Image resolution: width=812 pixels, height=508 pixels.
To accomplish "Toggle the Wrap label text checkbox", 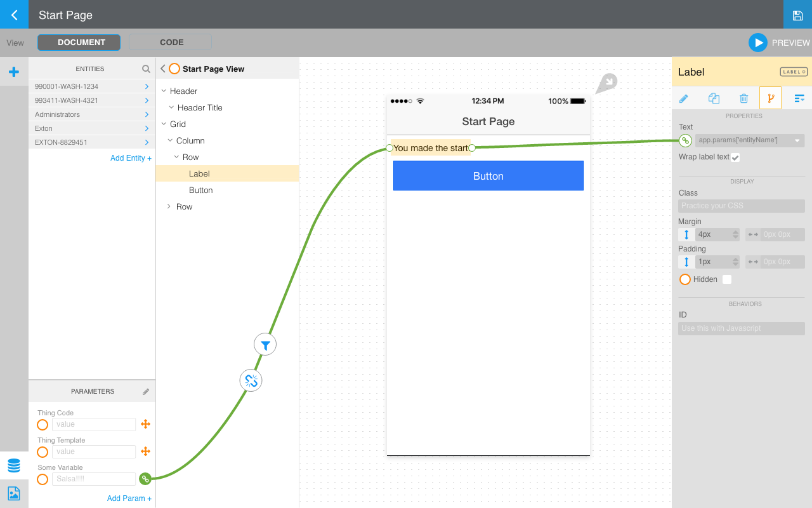I will point(735,157).
